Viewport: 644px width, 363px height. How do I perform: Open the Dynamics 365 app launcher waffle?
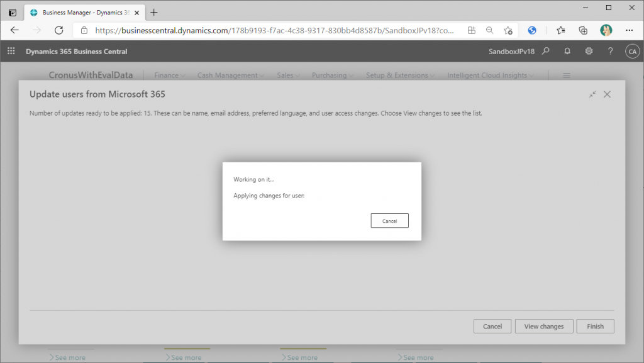(11, 51)
